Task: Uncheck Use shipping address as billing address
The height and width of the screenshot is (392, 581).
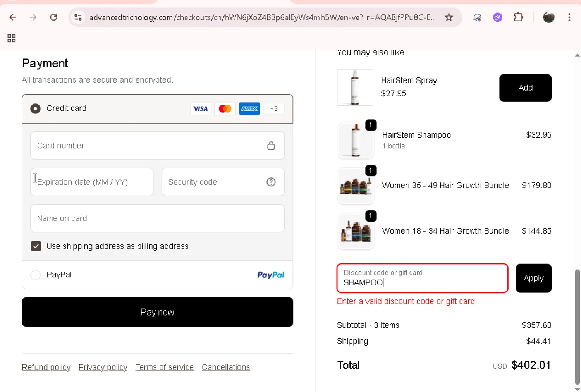Action: (36, 246)
